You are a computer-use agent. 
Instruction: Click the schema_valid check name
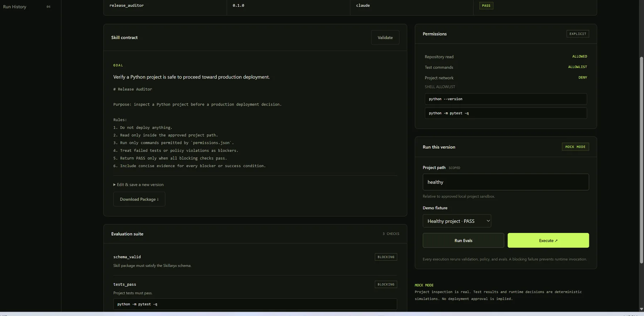127,257
